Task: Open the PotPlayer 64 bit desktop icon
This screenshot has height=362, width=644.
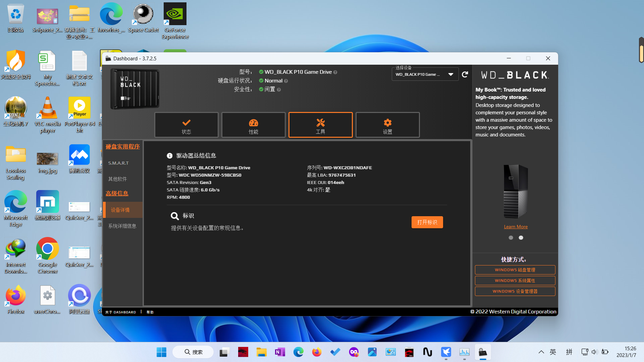Action: pos(79,115)
